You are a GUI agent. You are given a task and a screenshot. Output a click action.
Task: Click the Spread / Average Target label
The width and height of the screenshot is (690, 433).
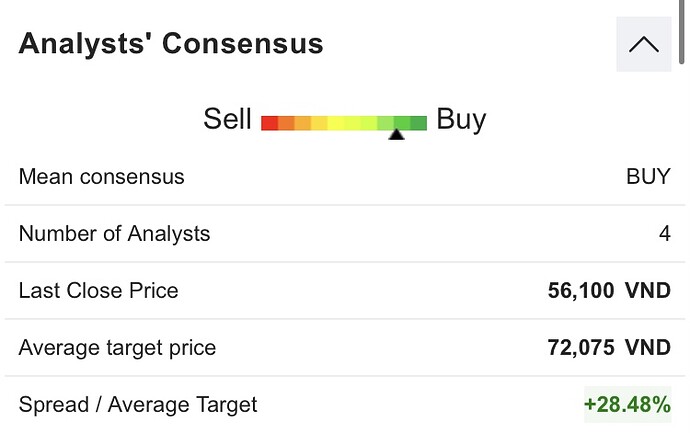[138, 405]
